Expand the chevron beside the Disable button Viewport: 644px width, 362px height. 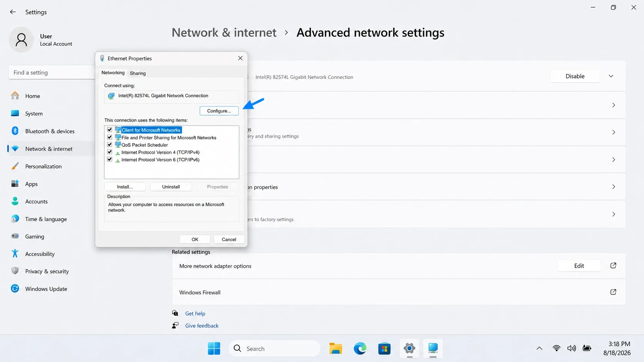point(611,76)
